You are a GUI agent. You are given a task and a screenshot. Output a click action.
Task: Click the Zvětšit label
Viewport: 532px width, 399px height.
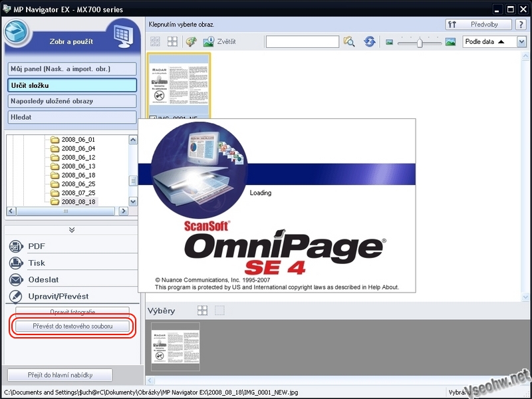coord(226,42)
